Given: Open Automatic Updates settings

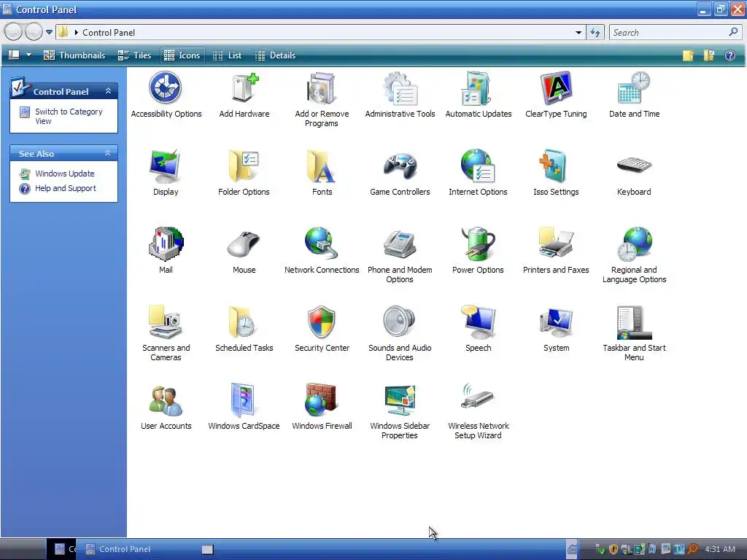Looking at the screenshot, I should coord(479,95).
